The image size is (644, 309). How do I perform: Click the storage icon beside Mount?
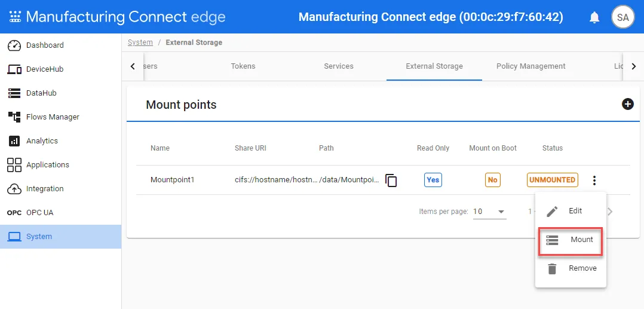tap(552, 240)
